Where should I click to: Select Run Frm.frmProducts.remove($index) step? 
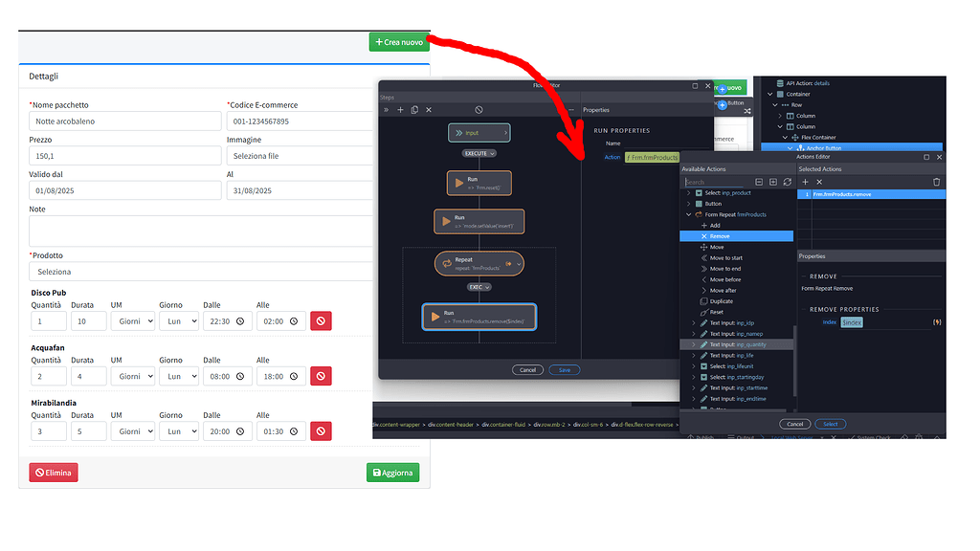tap(479, 317)
